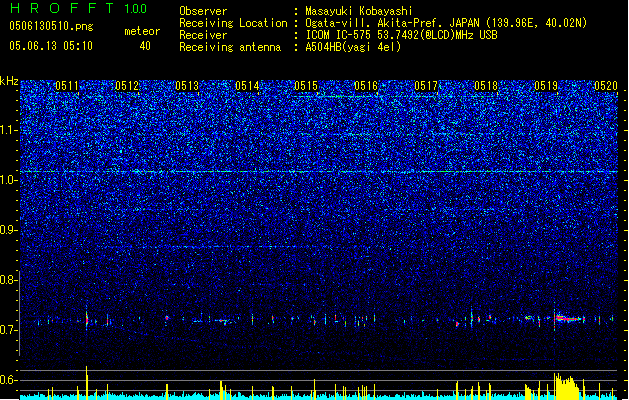Click the 0511 time marker
This screenshot has height=400, width=629.
(x=67, y=86)
